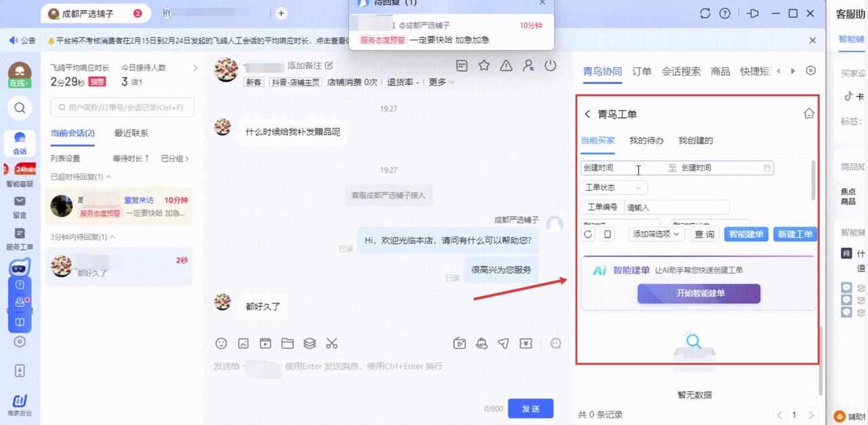This screenshot has width=868, height=425.
Task: Click the scissors screenshot icon
Action: [x=332, y=344]
